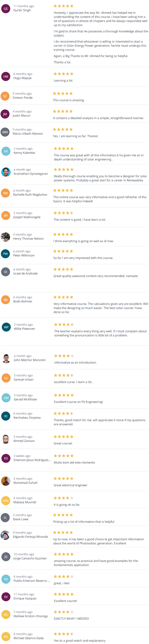This screenshot has height=644, width=149.
Task: Open Ahmed Zanoun's profile photo
Action: pos(6,439)
